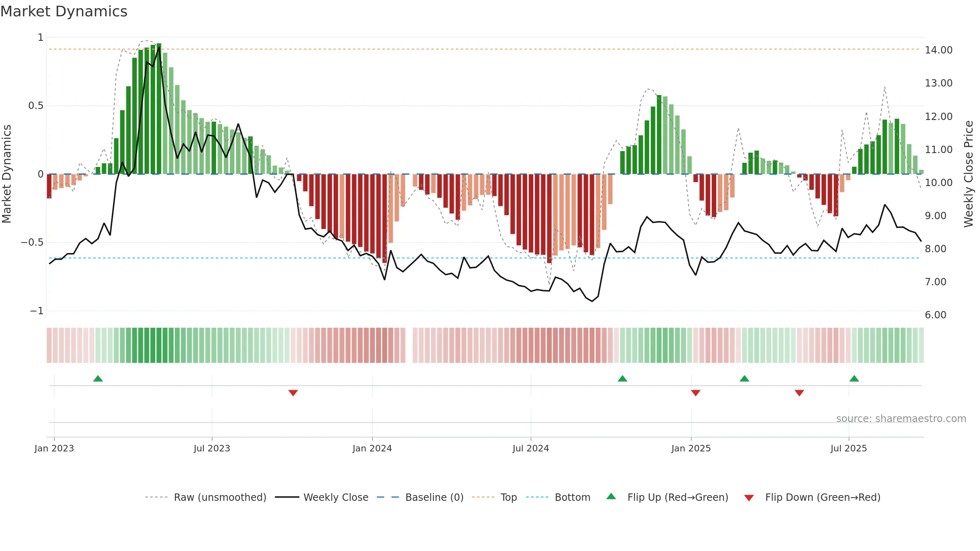
Task: Select the flip-up marker near October 2024
Action: click(622, 378)
